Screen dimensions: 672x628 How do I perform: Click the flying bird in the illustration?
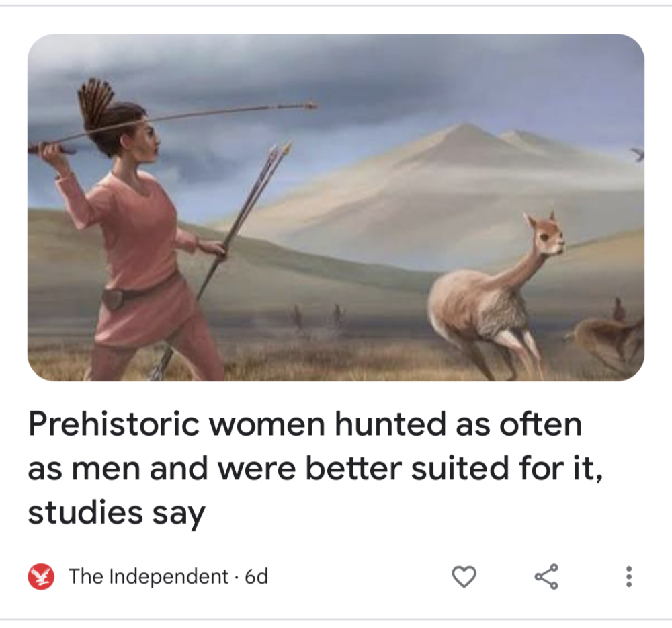(637, 155)
